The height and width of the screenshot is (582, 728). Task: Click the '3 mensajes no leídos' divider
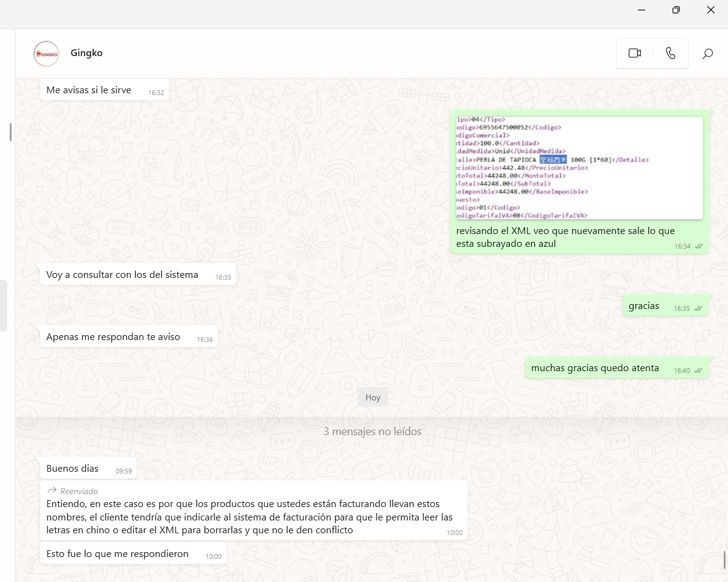coord(372,431)
